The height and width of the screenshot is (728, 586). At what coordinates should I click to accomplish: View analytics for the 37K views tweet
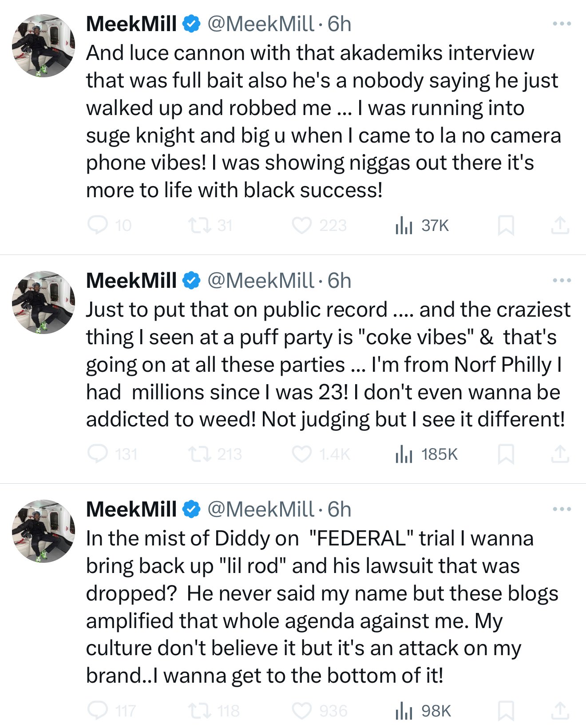pos(404,225)
